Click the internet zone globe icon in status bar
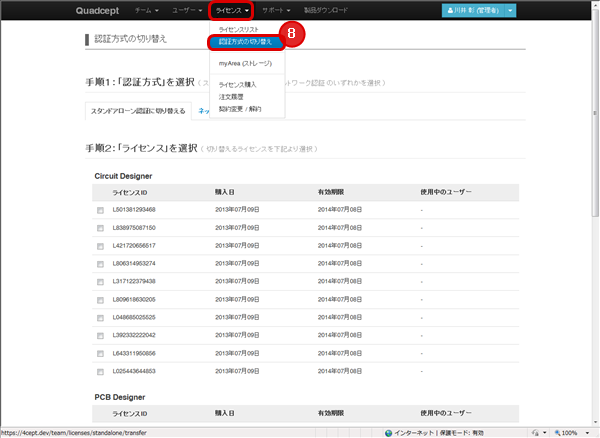The height and width of the screenshot is (438, 600). [x=388, y=433]
